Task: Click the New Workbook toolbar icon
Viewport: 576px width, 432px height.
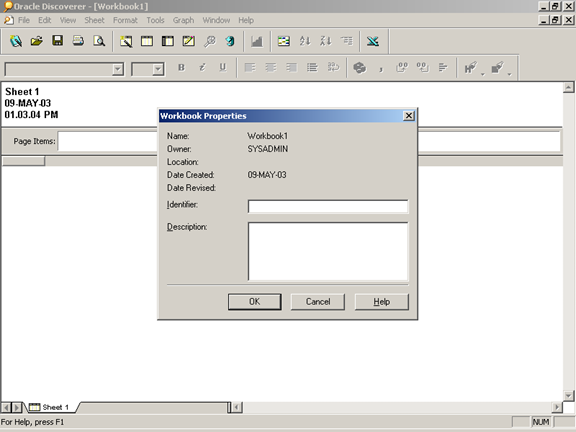Action: tap(16, 41)
